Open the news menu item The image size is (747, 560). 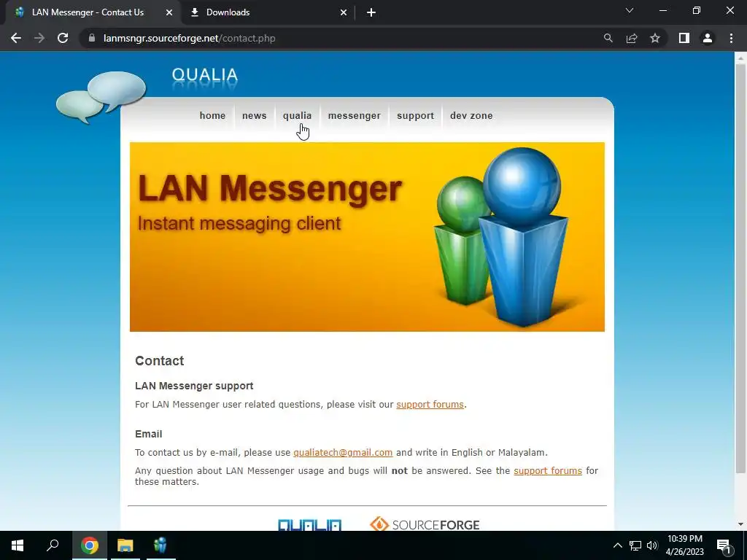pyautogui.click(x=255, y=116)
